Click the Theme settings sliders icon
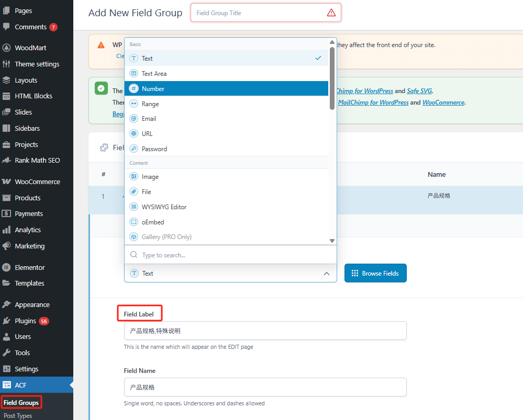 click(6, 64)
